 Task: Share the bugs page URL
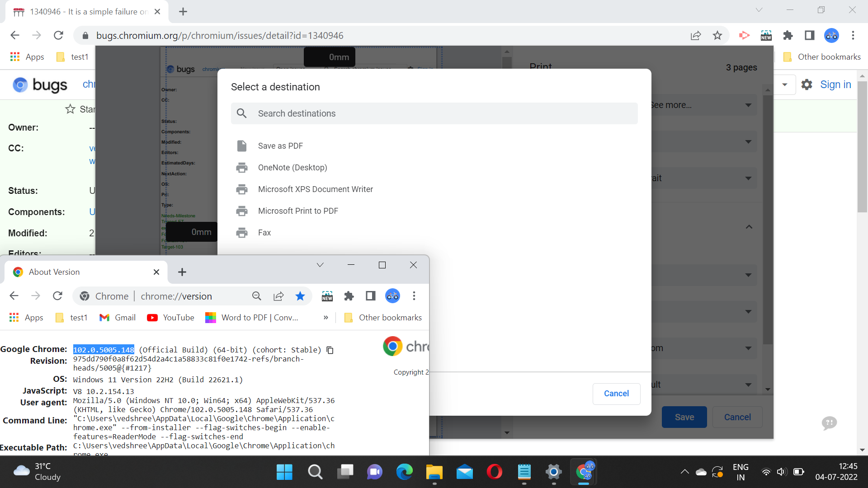(x=696, y=35)
